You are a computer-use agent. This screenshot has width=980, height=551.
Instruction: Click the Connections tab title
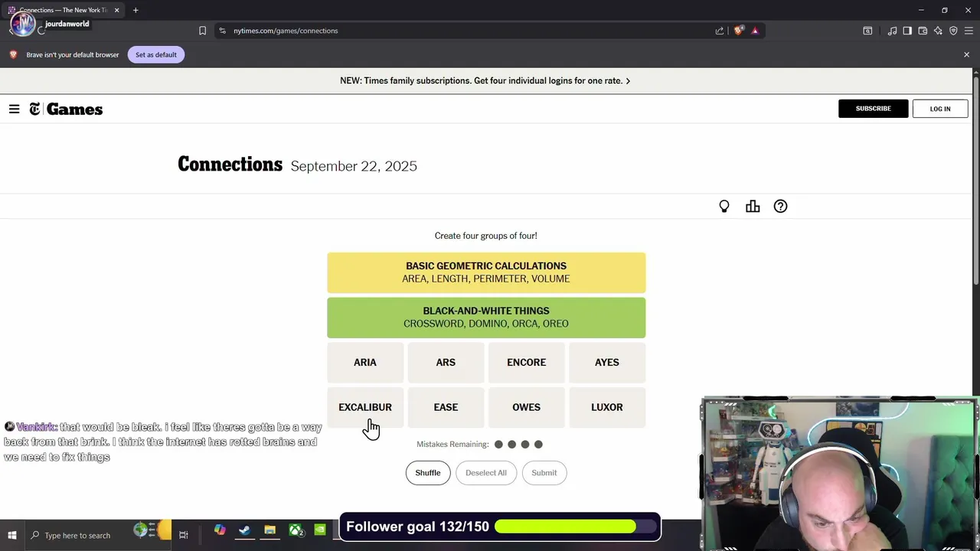64,10
